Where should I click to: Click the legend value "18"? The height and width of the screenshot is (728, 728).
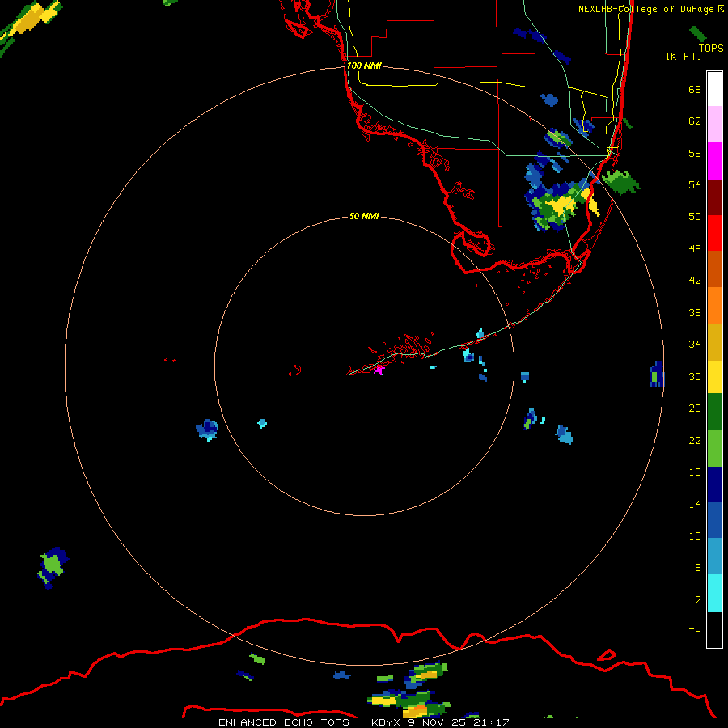[695, 472]
